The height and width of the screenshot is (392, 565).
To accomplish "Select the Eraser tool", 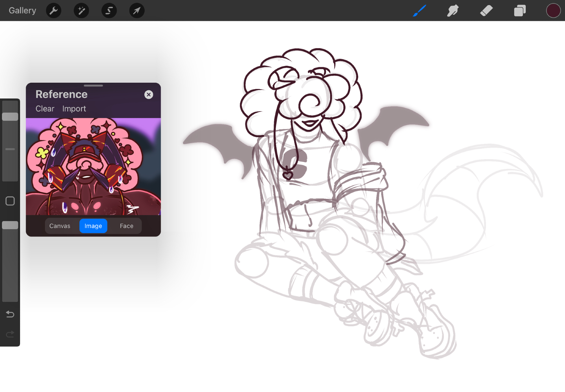I will pos(486,11).
